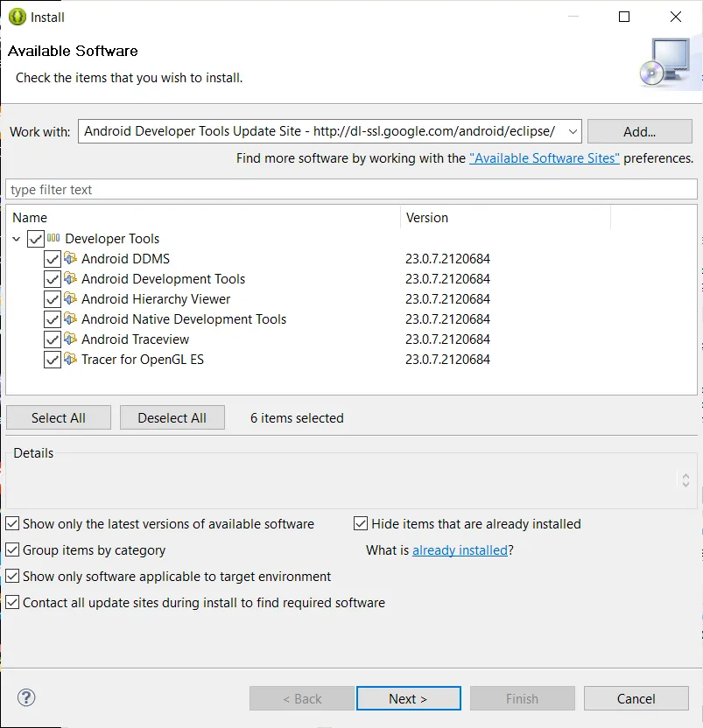Click the Cancel button
This screenshot has height=728, width=703.
(636, 698)
